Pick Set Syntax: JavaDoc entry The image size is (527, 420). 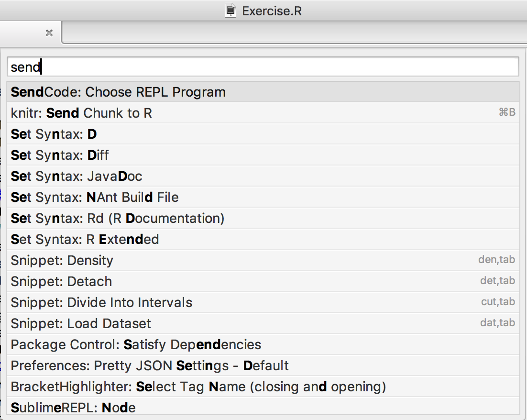coord(263,176)
